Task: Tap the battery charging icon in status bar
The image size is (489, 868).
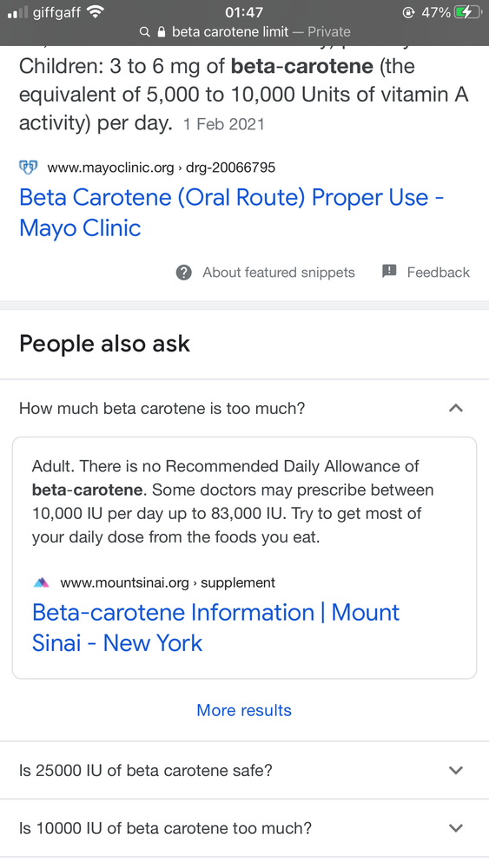Action: [x=468, y=12]
